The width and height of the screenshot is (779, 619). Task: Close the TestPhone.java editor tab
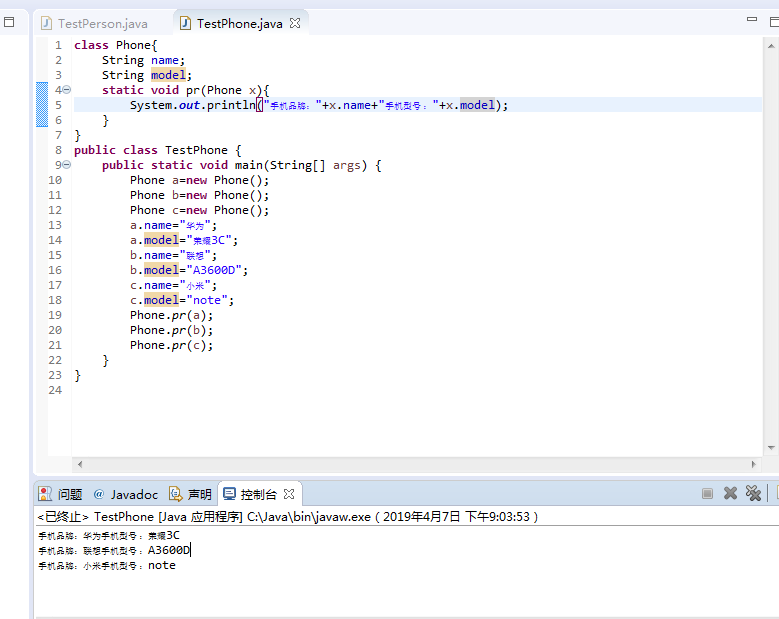pos(295,23)
